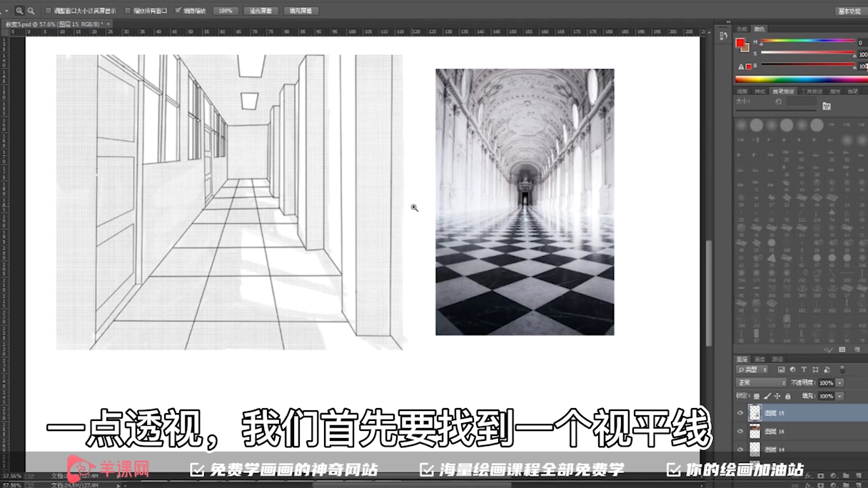Screen dimensions: 868x488
Task: Toggle visibility of layer 16
Action: (740, 432)
